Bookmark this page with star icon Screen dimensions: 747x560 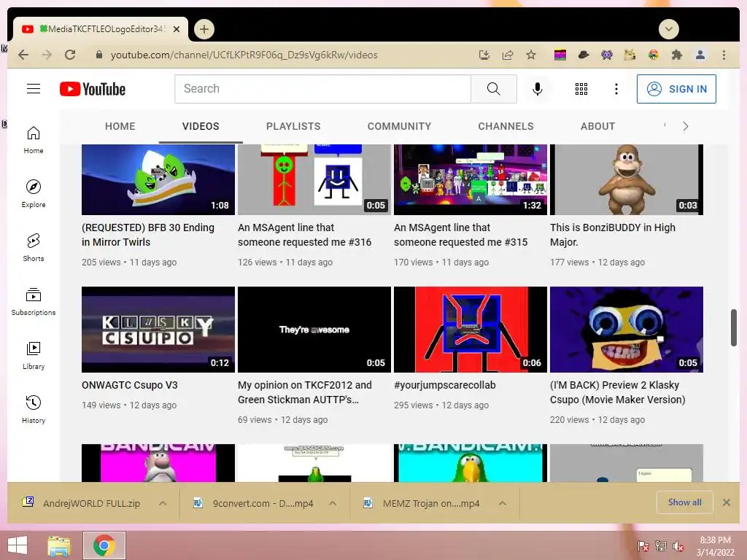click(x=531, y=55)
